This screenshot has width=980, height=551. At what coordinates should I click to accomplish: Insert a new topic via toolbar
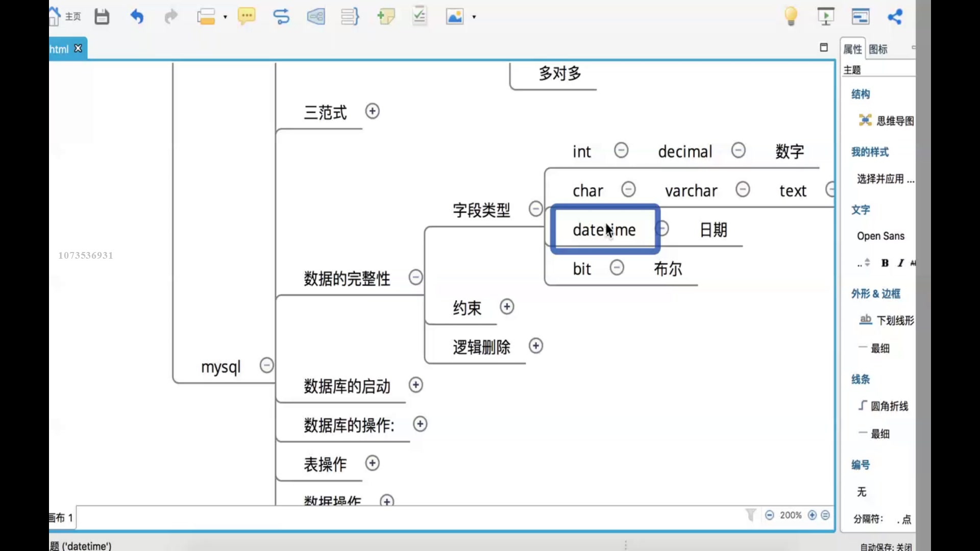[x=206, y=17]
